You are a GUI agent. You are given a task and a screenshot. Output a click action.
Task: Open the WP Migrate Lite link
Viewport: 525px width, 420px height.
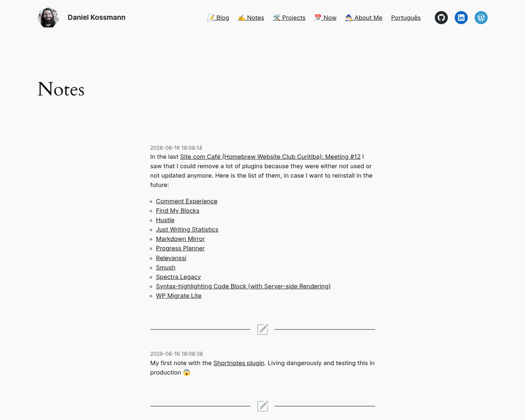click(x=178, y=296)
